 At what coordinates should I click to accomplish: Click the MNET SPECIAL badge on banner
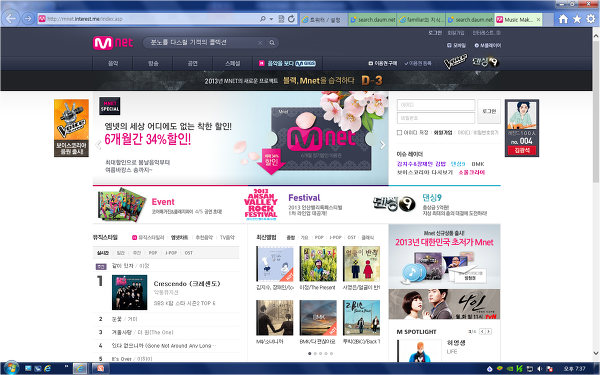point(109,106)
